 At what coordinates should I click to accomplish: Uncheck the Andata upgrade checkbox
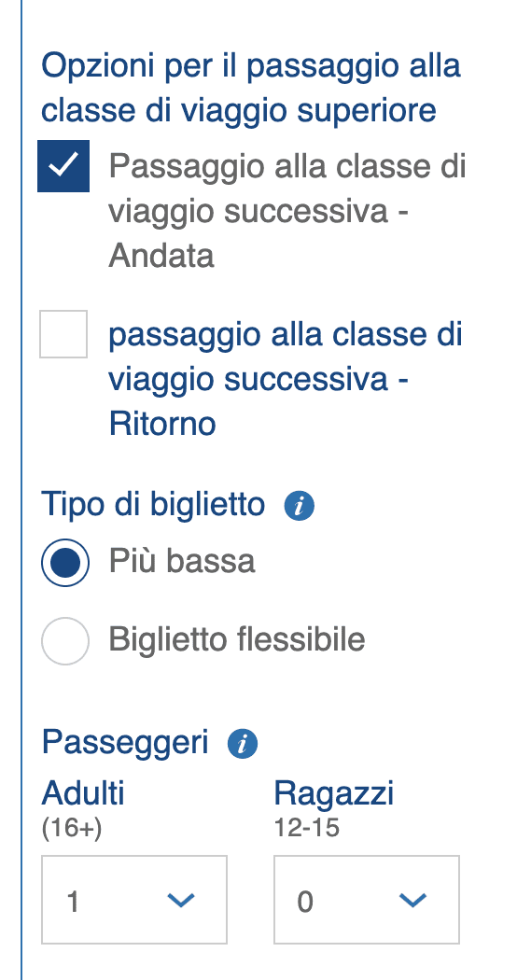(63, 165)
